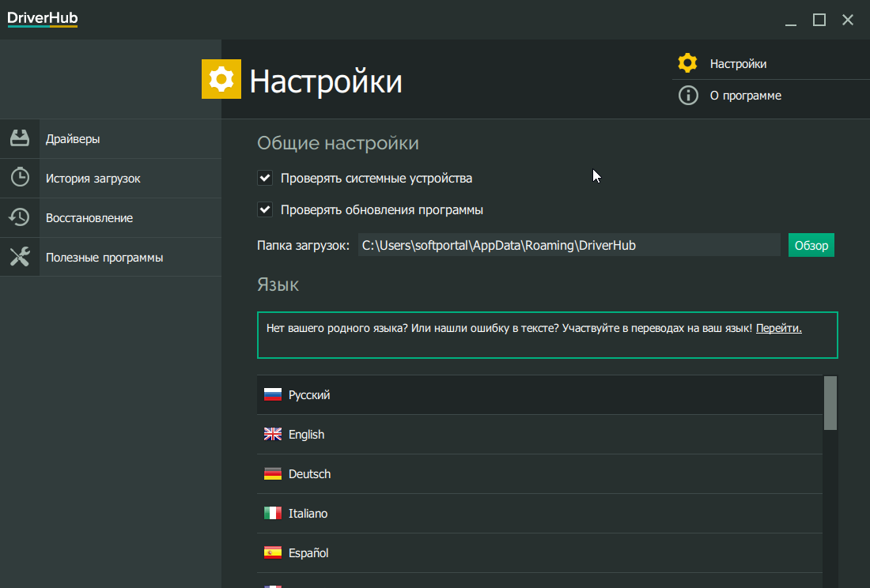Viewport: 870px width, 588px height.
Task: Click the Восстановление restore icon
Action: (20, 217)
